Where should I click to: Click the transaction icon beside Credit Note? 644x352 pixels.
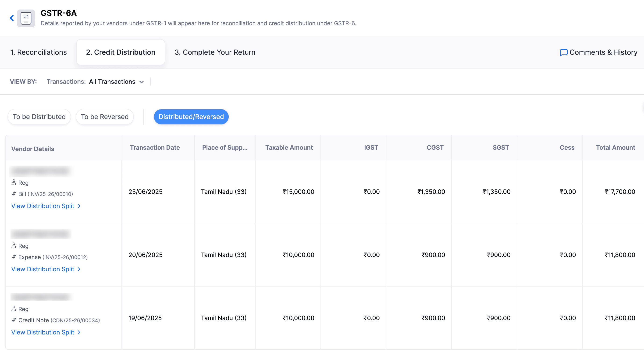(14, 320)
